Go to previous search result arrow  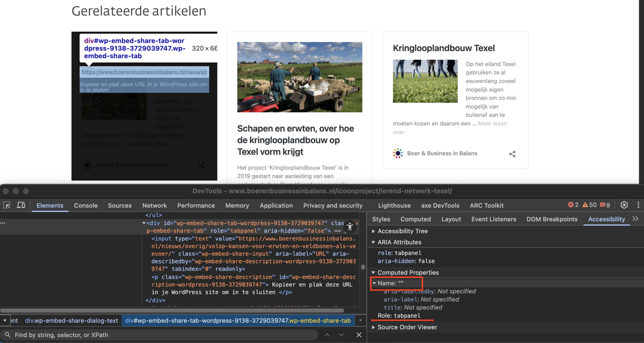(x=327, y=335)
